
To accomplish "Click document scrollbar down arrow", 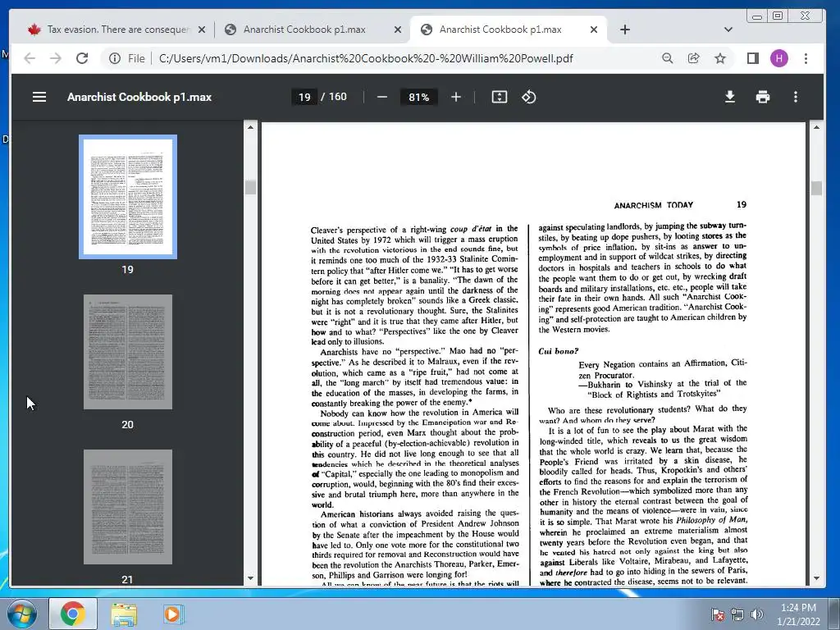I will click(x=816, y=578).
